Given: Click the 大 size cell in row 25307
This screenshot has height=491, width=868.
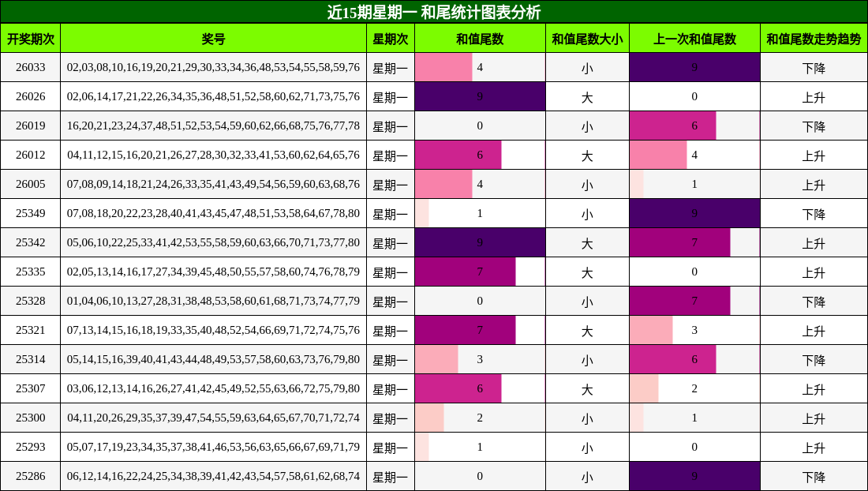Looking at the screenshot, I should point(587,389).
